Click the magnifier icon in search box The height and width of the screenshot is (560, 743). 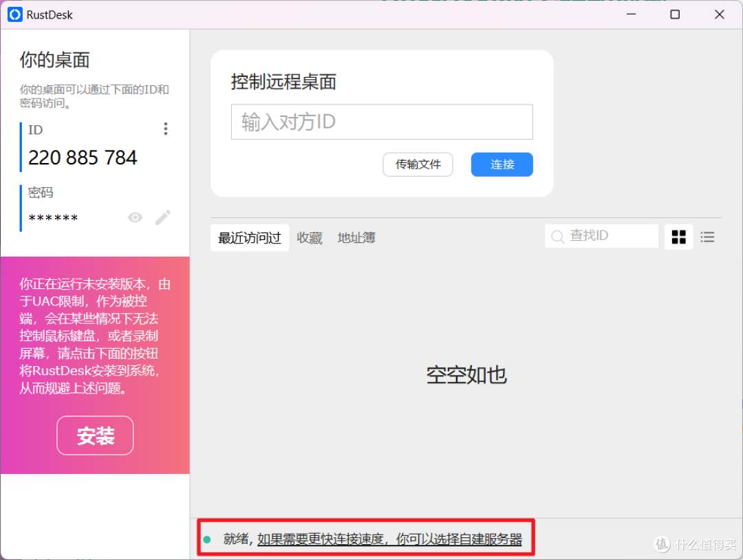click(x=558, y=236)
